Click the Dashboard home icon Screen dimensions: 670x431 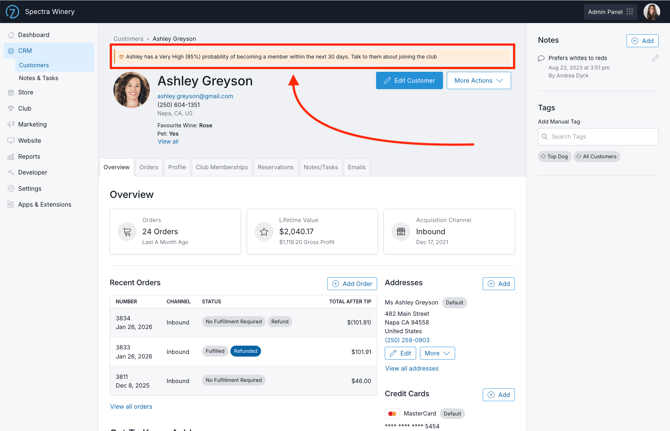[11, 35]
